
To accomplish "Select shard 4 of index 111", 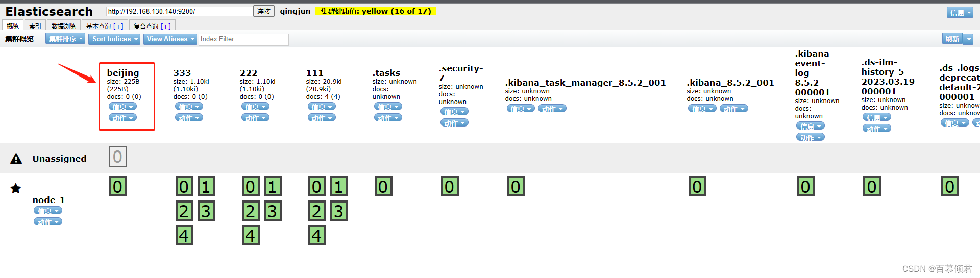I will 317,236.
